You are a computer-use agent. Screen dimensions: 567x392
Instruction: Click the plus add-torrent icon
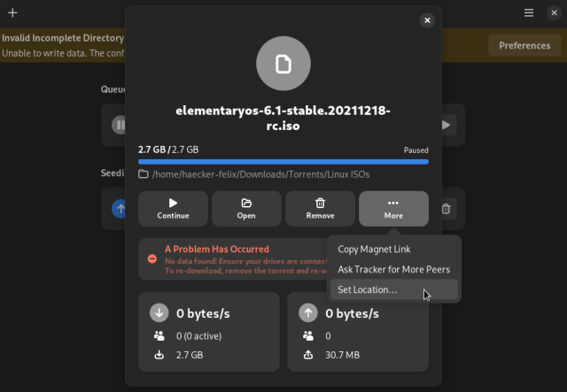click(x=12, y=13)
